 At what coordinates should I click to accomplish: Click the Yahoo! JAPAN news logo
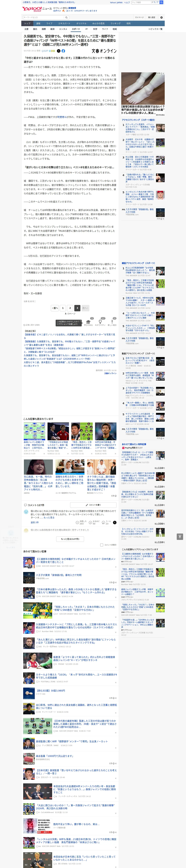(x=37, y=9)
